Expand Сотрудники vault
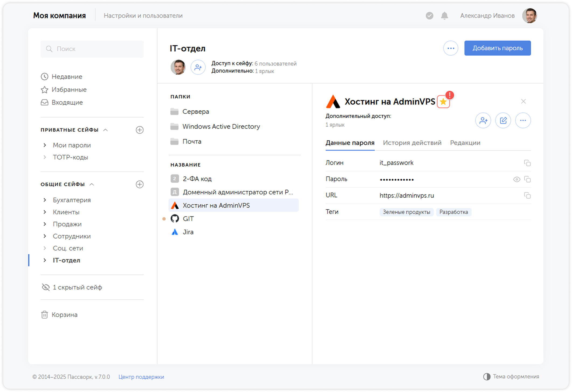Screen dimensions: 572x392 45,236
